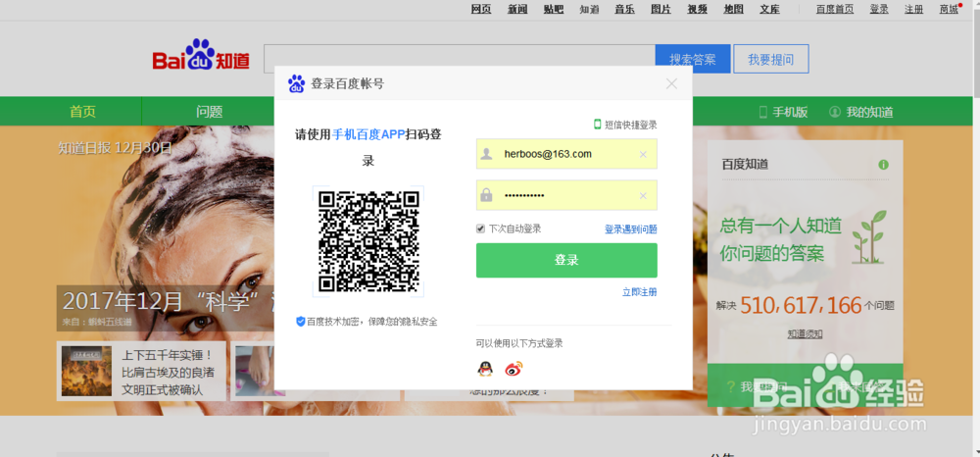
Task: Click the 立即注册 link
Action: point(639,292)
